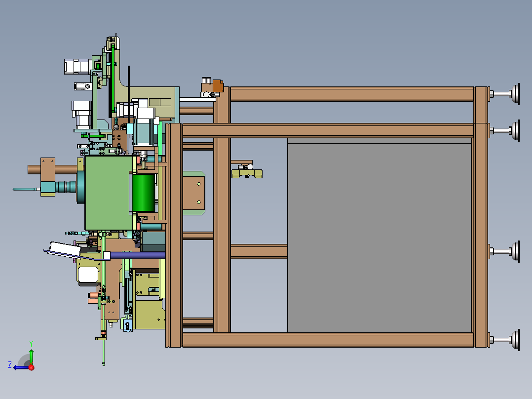The width and height of the screenshot is (532, 399).
Task: Select the light green box housing
Action: tap(109, 193)
